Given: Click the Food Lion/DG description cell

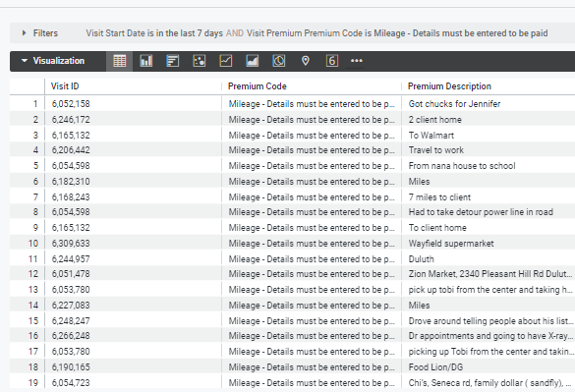Looking at the screenshot, I should coord(435,367).
